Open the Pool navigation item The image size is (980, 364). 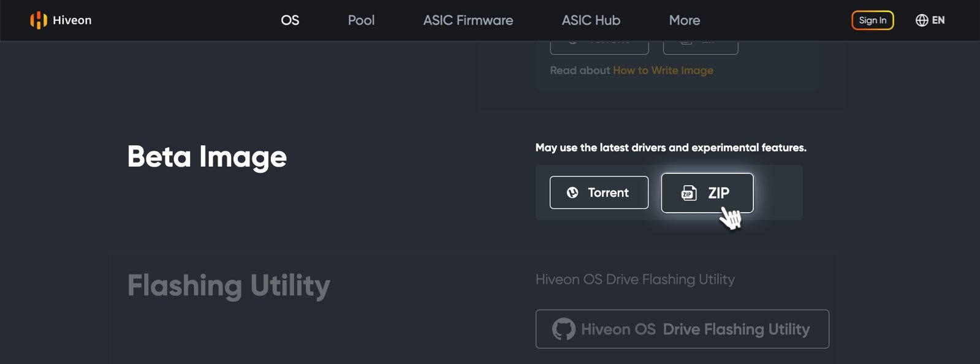click(x=361, y=20)
